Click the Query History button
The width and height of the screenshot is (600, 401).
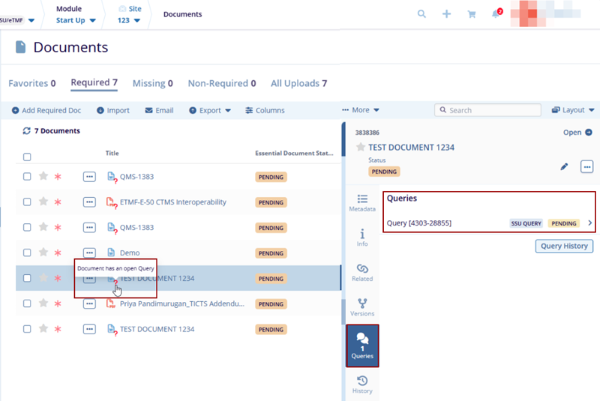564,246
